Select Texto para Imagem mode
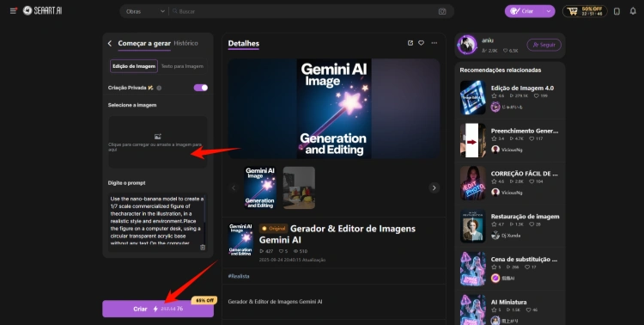This screenshot has height=325, width=644. point(182,66)
